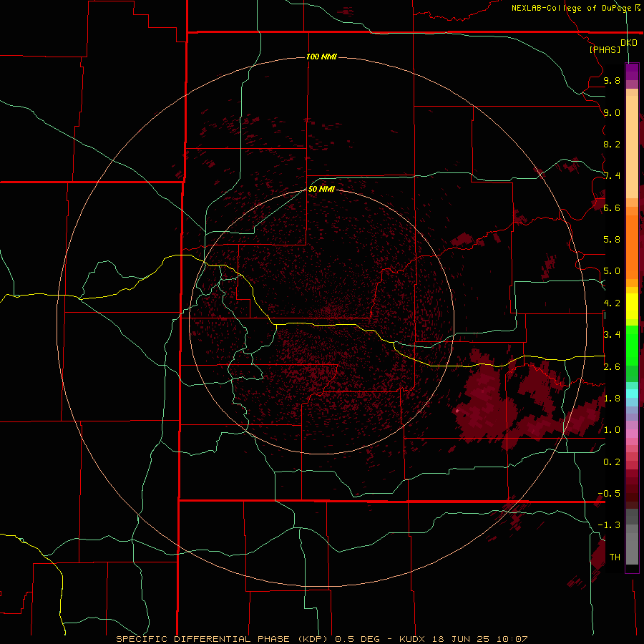The width and height of the screenshot is (644, 644).
Task: Click the 50 NMI range ring label
Action: coord(321,189)
